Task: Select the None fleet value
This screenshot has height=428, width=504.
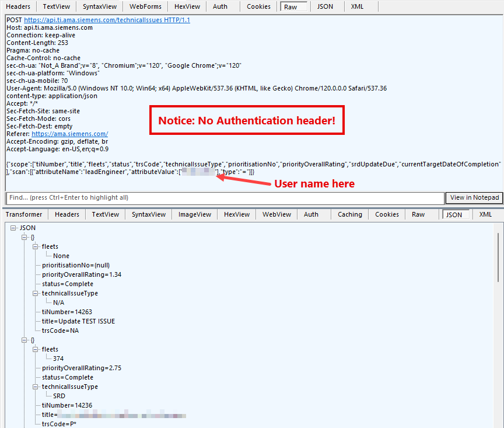Action: (61, 256)
